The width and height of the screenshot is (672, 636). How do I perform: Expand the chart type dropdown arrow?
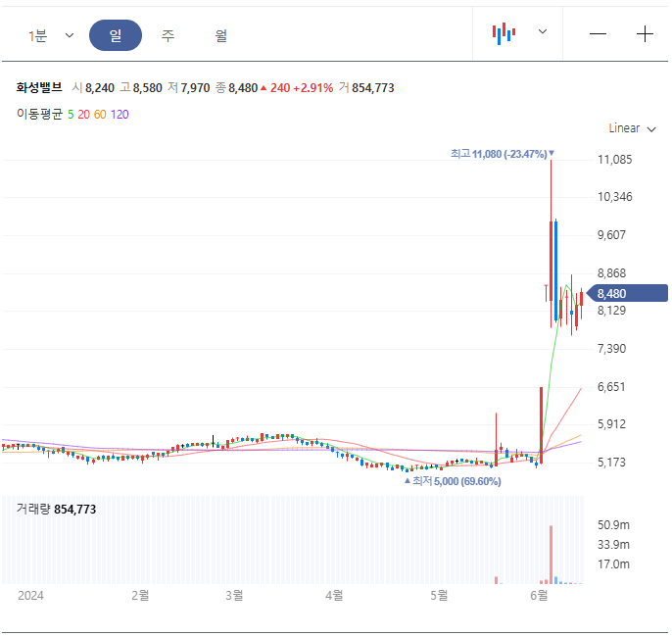pyautogui.click(x=542, y=31)
